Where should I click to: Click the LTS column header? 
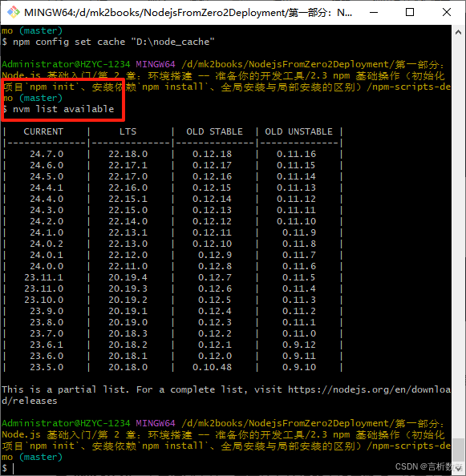point(128,131)
